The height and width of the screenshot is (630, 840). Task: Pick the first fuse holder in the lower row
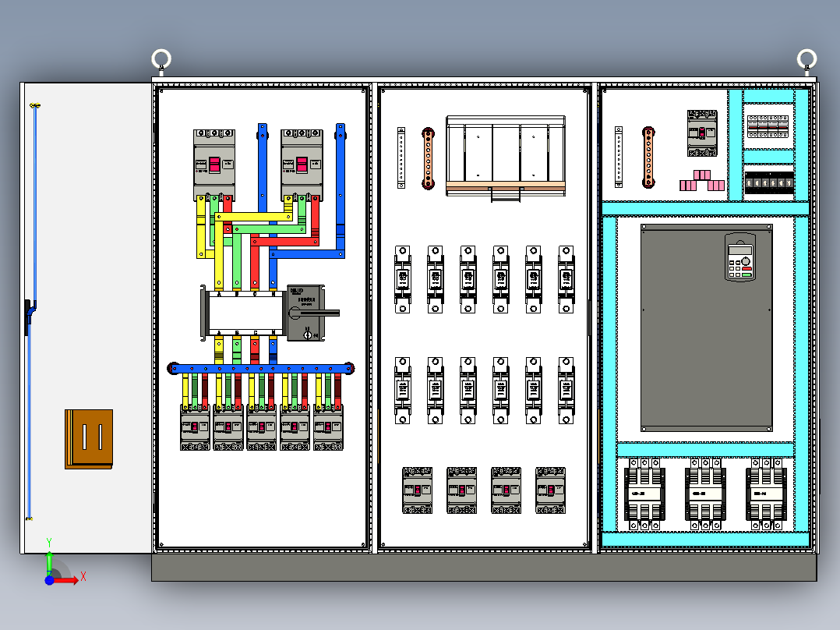403,391
